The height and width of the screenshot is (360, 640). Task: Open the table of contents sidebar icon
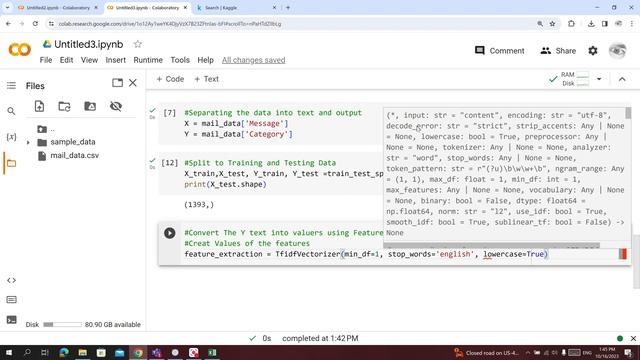11,85
